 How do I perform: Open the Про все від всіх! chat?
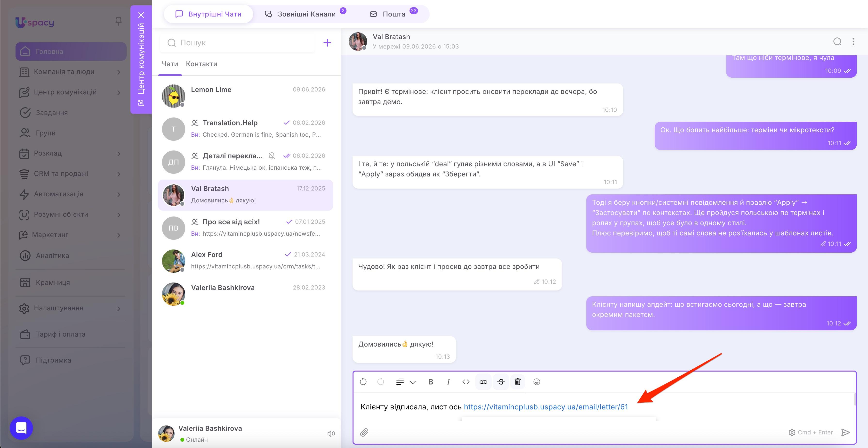coord(245,228)
